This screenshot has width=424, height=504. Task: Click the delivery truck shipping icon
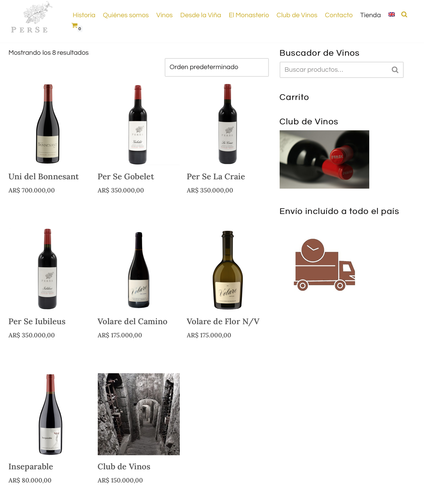coord(324,264)
